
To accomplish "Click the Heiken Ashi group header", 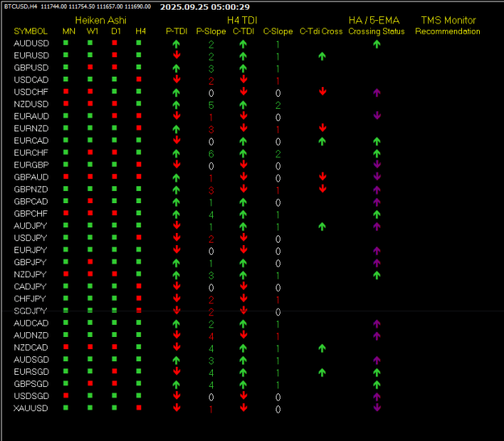I will click(x=101, y=20).
